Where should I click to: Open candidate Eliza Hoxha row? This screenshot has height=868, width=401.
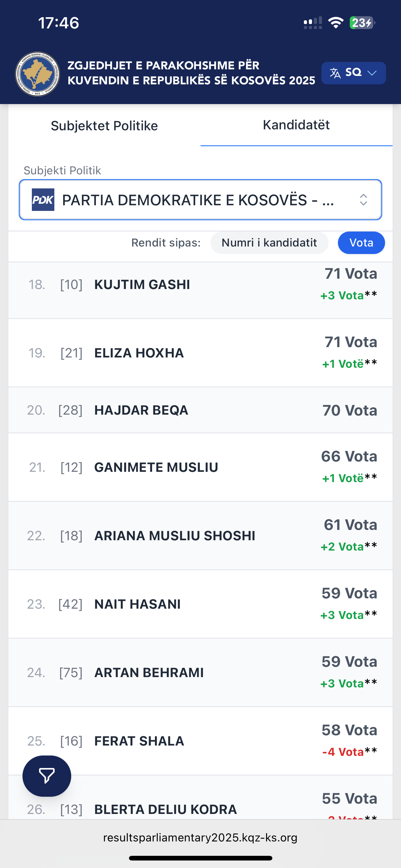(x=200, y=353)
